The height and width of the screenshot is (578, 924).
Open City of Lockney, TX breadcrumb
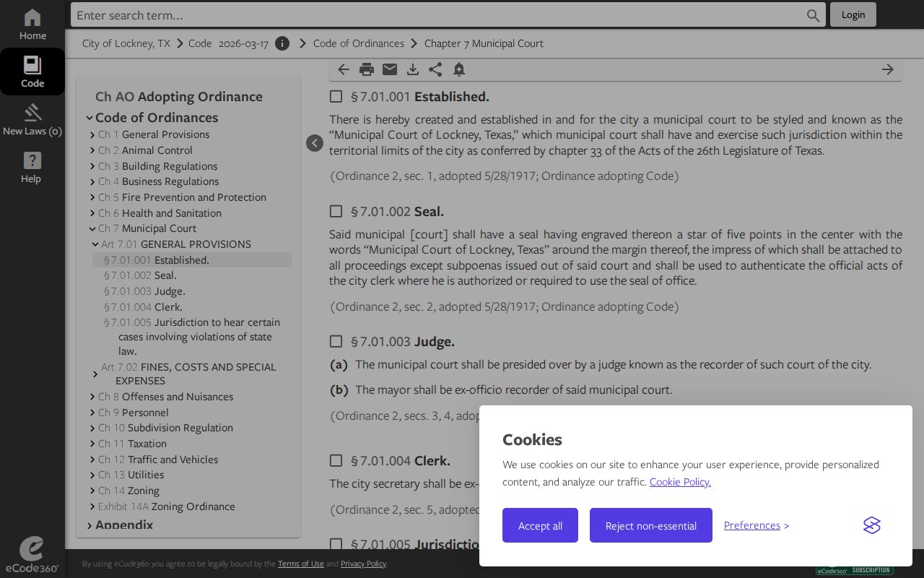126,43
